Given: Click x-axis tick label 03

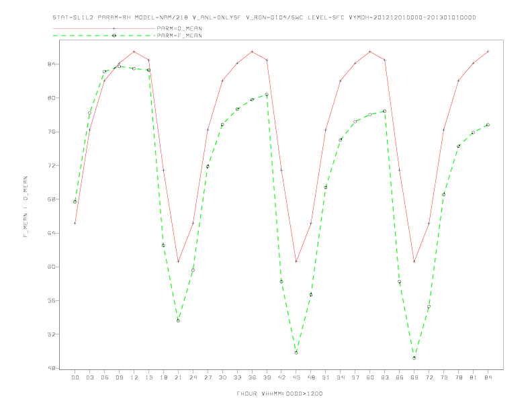Looking at the screenshot, I should (89, 377).
